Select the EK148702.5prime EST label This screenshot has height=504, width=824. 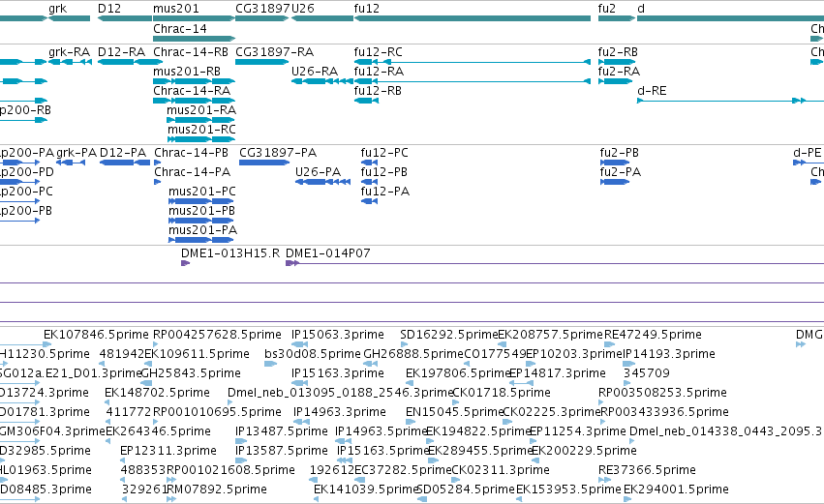click(157, 393)
